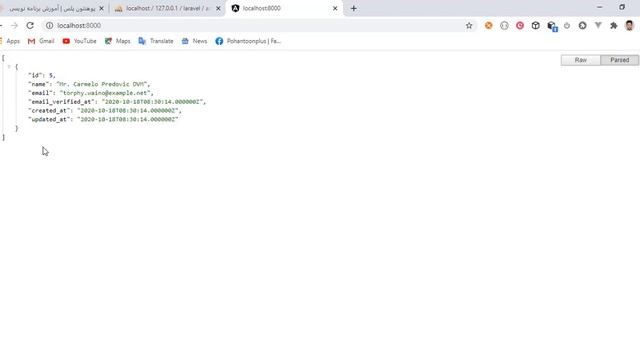This screenshot has height=360, width=640.
Task: Restore down the Chrome window
Action: [622, 7]
